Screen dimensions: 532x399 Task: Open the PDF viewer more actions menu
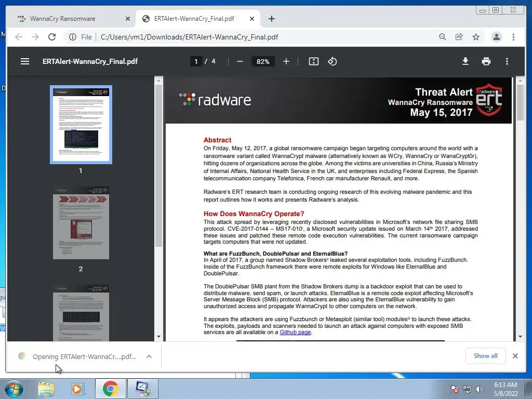pos(507,61)
